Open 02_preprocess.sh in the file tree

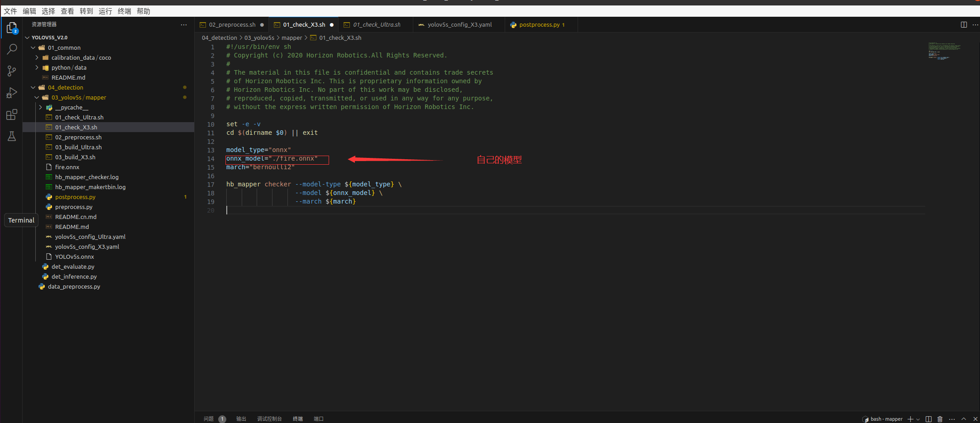coord(109,137)
